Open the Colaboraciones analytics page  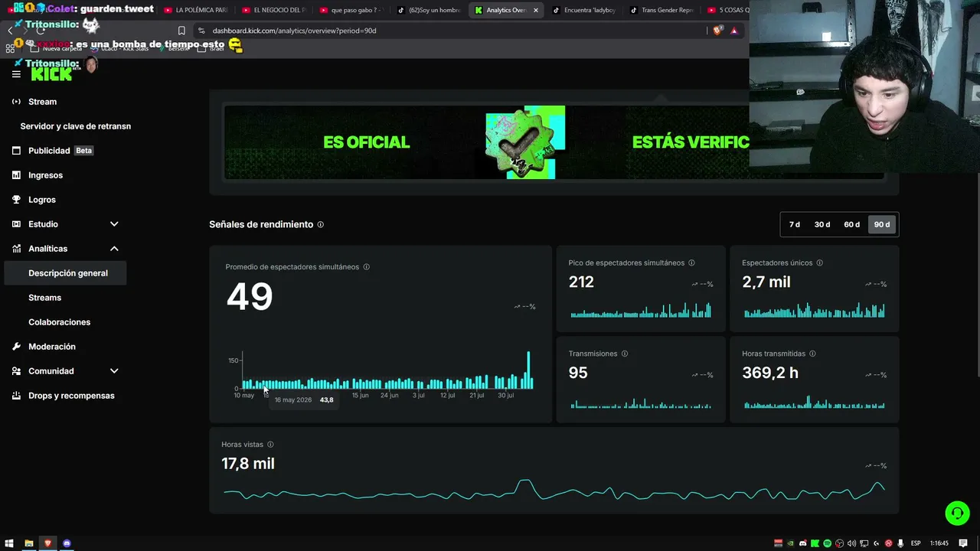point(59,322)
